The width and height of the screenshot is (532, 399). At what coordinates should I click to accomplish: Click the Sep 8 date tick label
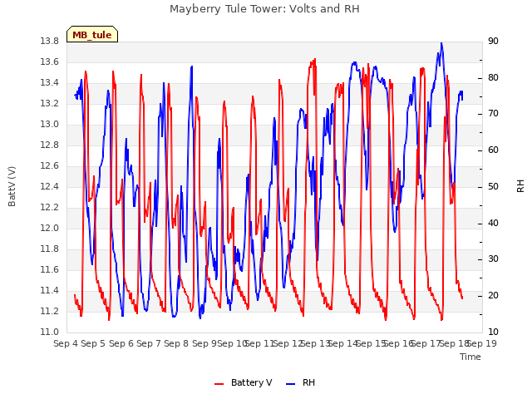pos(176,343)
